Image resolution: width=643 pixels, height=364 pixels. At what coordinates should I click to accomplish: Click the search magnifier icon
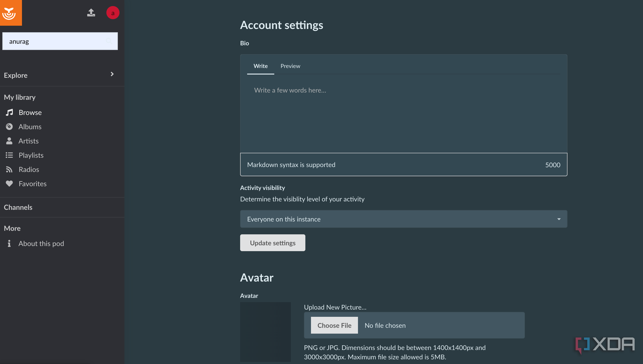[109, 41]
